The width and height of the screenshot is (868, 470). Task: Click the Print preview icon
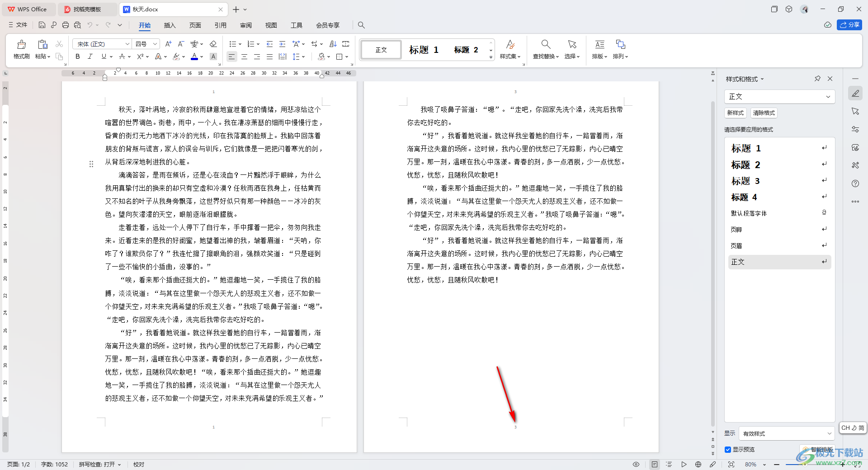(77, 25)
